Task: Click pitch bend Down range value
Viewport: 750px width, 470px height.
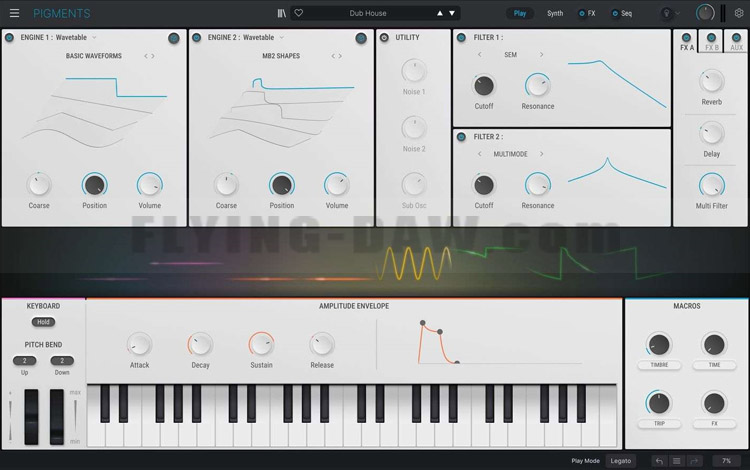Action: (x=62, y=361)
